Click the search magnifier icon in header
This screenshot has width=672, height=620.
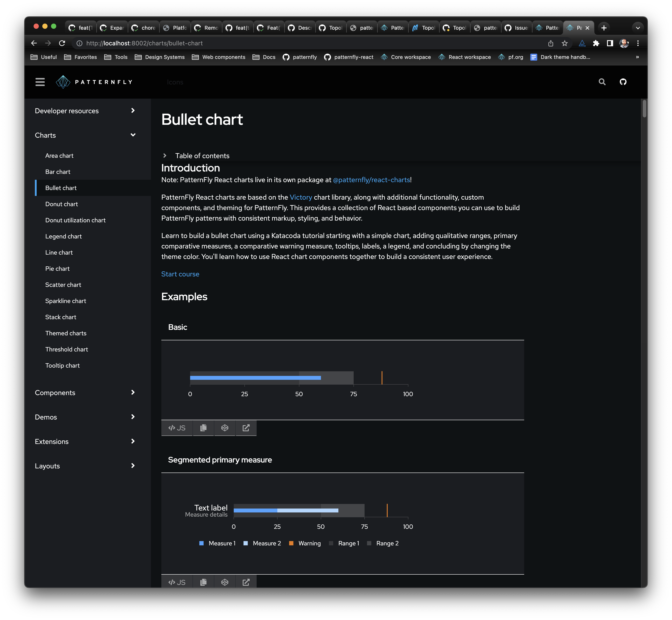pos(602,82)
